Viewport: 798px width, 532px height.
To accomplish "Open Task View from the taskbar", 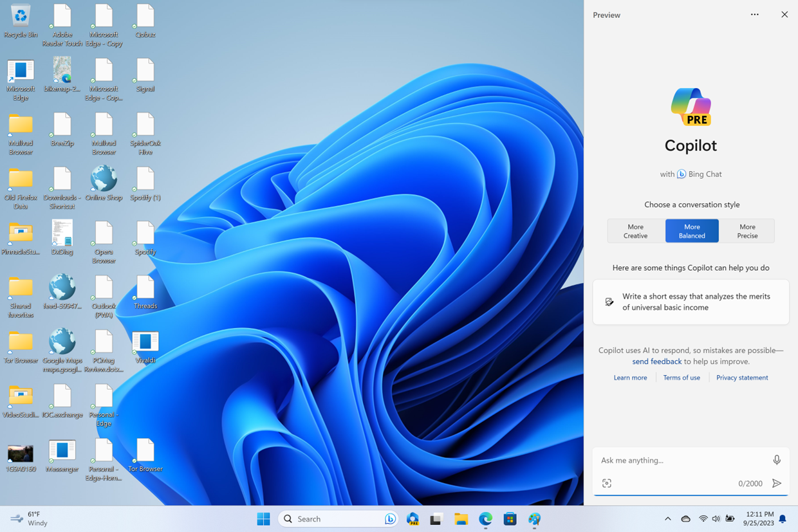I will (x=436, y=519).
